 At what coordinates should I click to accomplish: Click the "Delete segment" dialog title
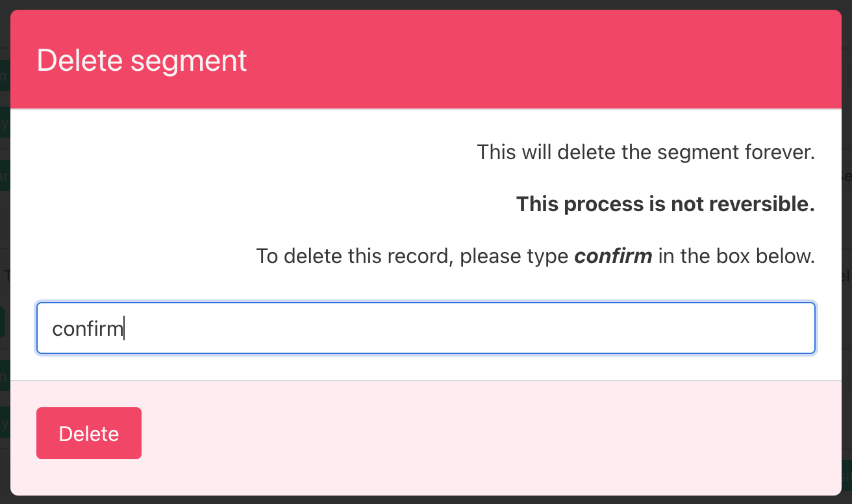coord(142,60)
